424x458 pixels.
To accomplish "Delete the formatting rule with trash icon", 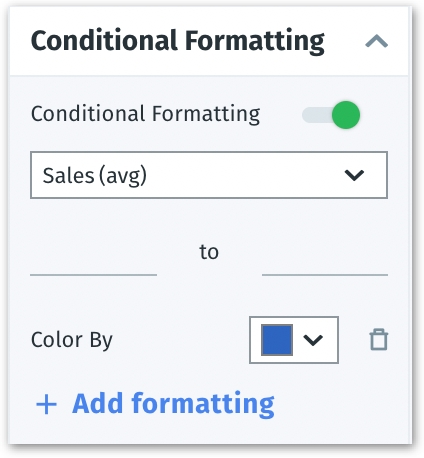I will coord(379,340).
